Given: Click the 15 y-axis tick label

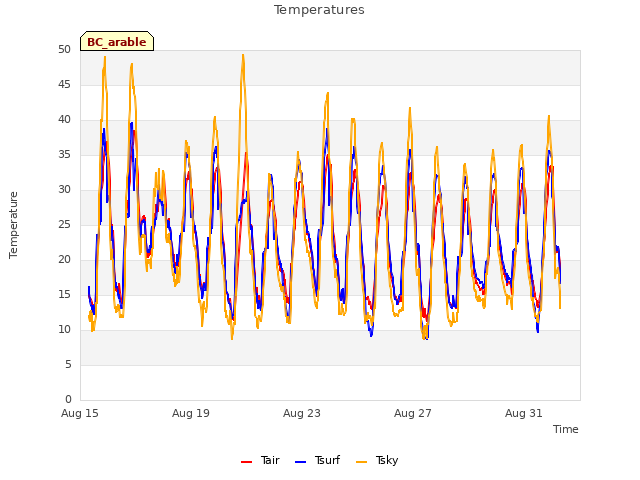Looking at the screenshot, I should click(64, 294).
